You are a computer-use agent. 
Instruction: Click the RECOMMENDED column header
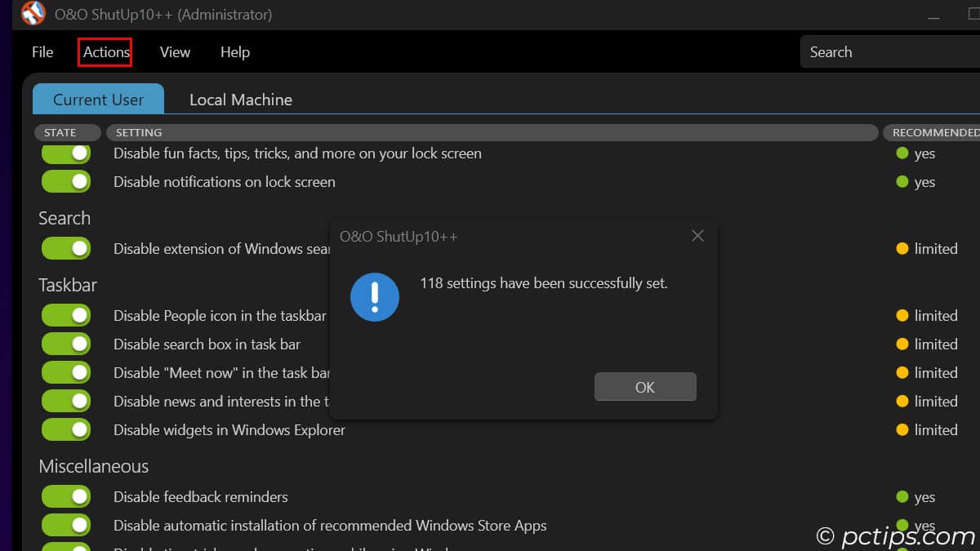pyautogui.click(x=932, y=132)
